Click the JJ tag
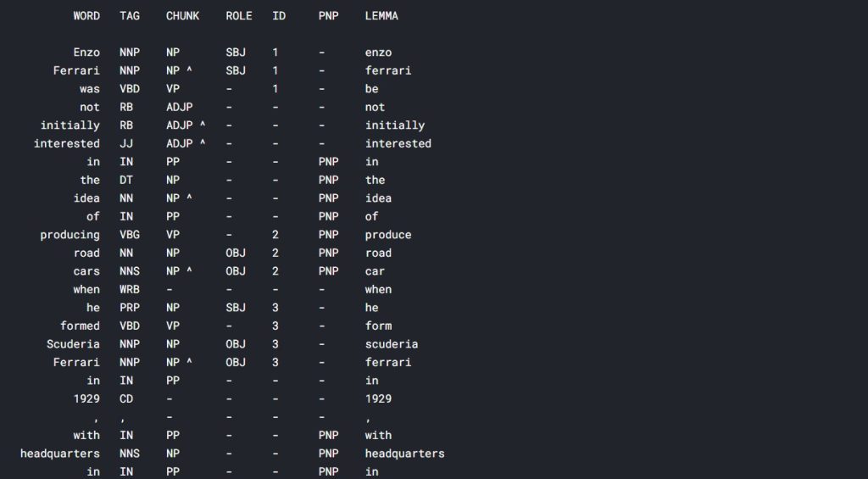 (126, 143)
